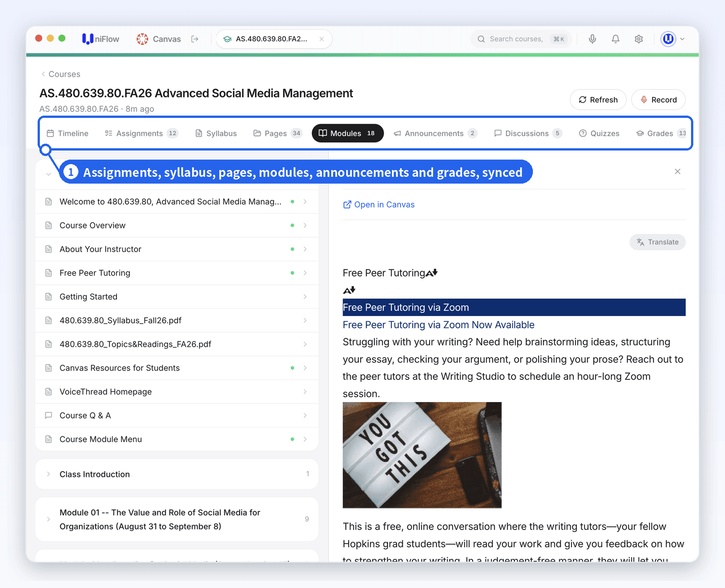The height and width of the screenshot is (588, 725).
Task: Expand the Class Introduction module
Action: tap(177, 474)
